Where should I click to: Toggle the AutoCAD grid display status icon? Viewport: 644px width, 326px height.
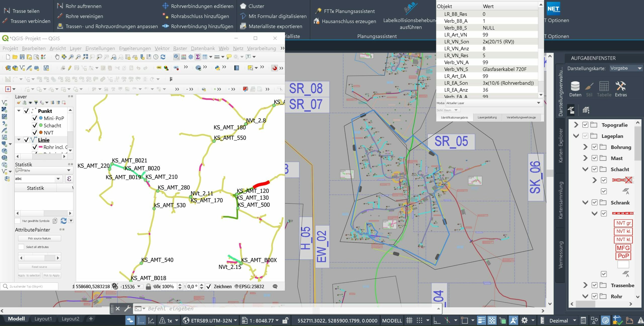click(409, 320)
